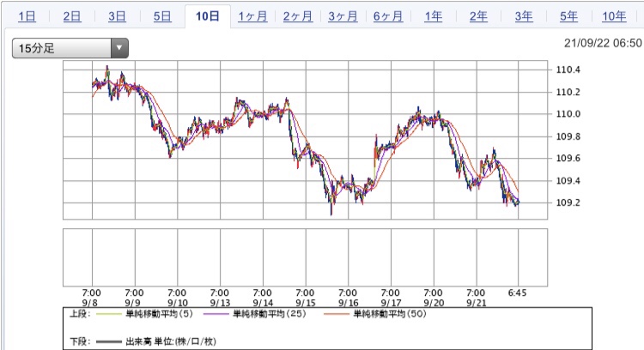Open the 15分足 candle interval dropdown

[70, 48]
